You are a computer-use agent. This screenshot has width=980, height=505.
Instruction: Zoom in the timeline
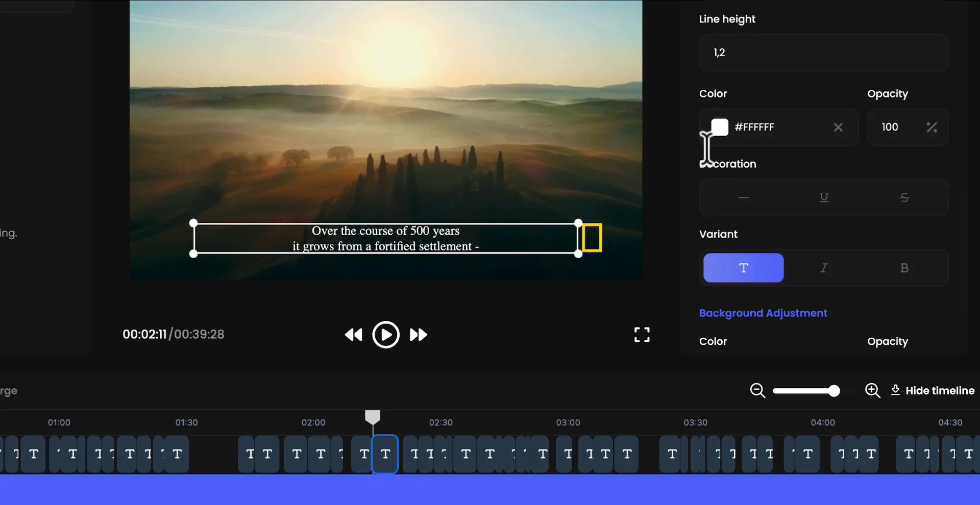(x=873, y=391)
